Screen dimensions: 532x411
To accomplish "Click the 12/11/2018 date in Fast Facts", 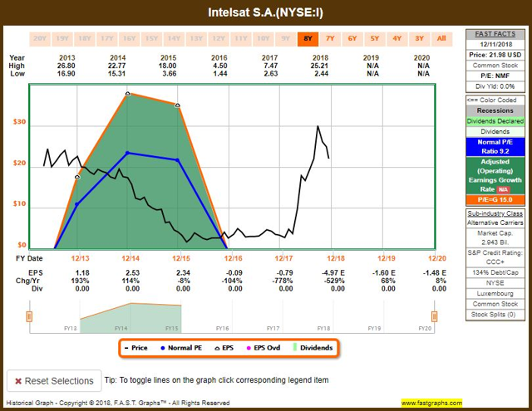I will [x=495, y=44].
